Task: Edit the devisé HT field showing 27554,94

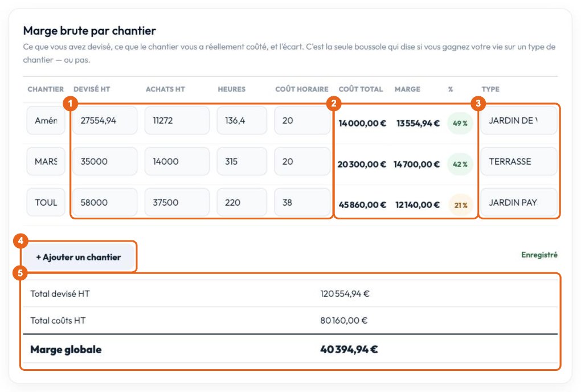Action: [105, 120]
